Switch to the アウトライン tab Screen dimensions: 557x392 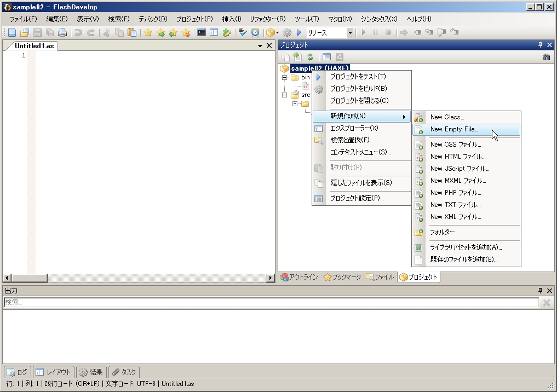pyautogui.click(x=299, y=277)
